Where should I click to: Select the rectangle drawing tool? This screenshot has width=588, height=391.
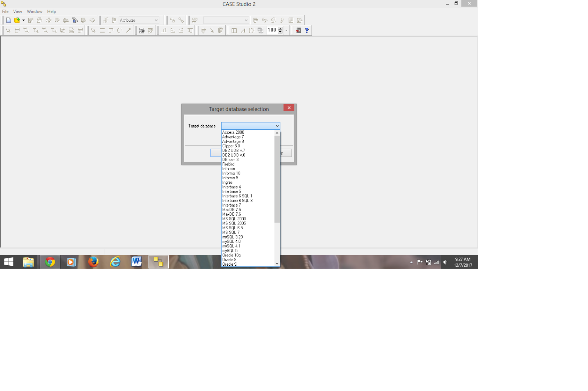(x=110, y=31)
